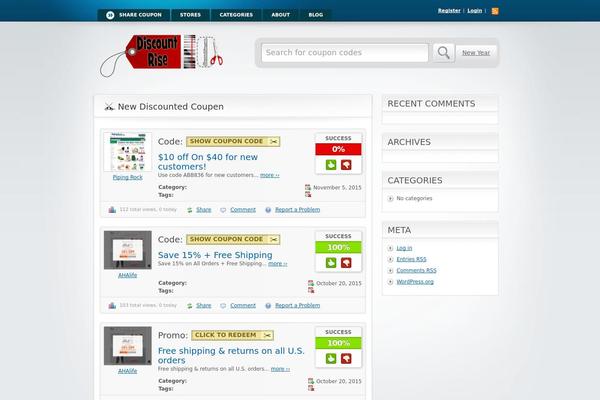
Task: Click the 0% success rate bar
Action: click(338, 149)
